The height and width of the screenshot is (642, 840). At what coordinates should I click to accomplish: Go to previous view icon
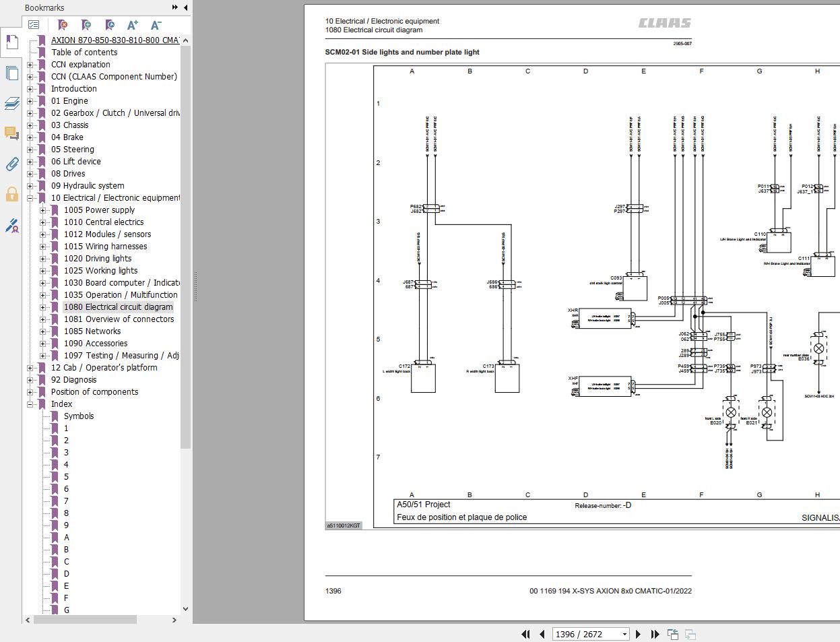[x=672, y=634]
